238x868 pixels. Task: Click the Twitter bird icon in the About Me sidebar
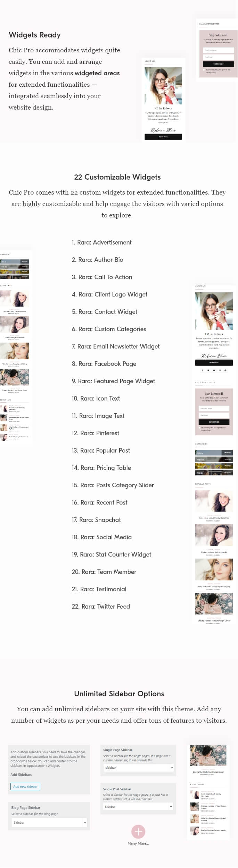208,370
